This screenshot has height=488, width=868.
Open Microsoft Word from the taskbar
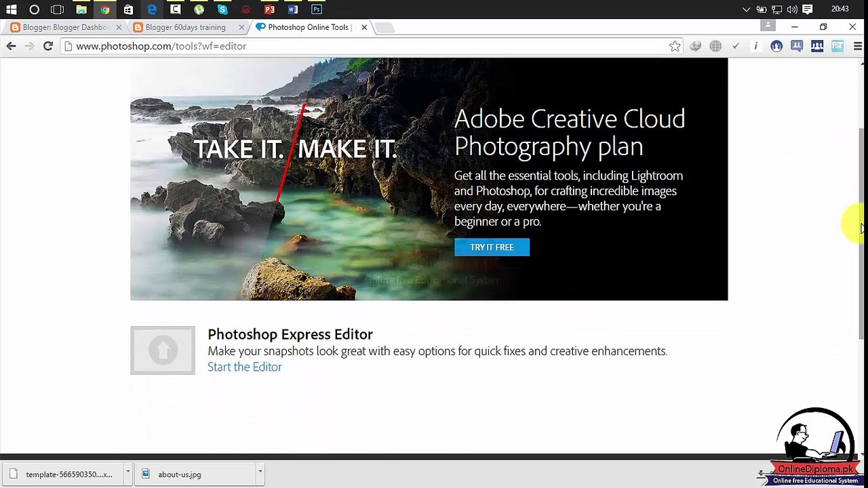coord(293,9)
